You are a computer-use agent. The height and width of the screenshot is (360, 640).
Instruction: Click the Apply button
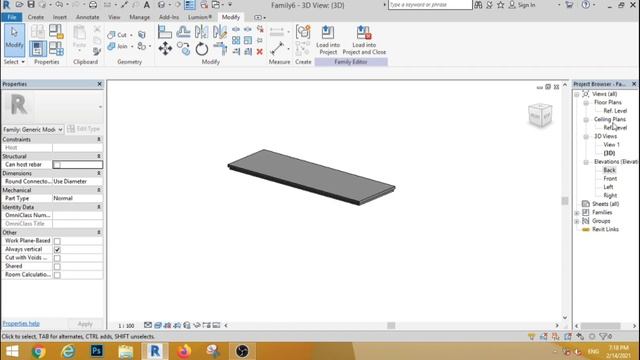coord(85,324)
